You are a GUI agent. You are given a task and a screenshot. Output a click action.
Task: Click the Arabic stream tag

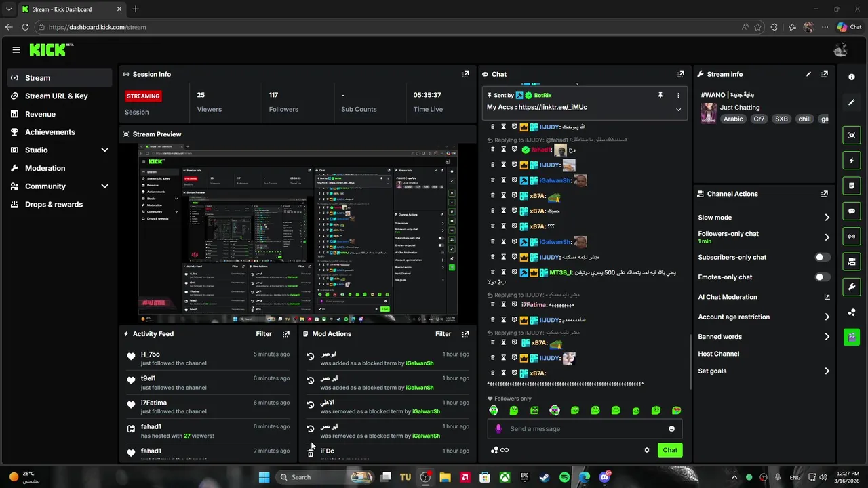(733, 119)
